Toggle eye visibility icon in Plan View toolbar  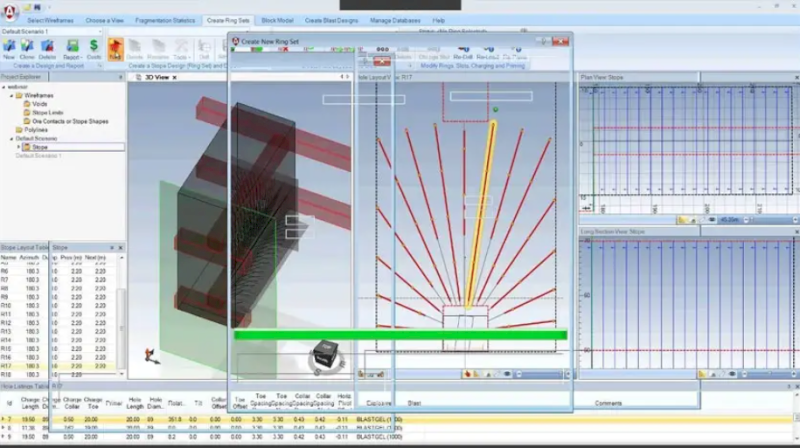tap(712, 220)
